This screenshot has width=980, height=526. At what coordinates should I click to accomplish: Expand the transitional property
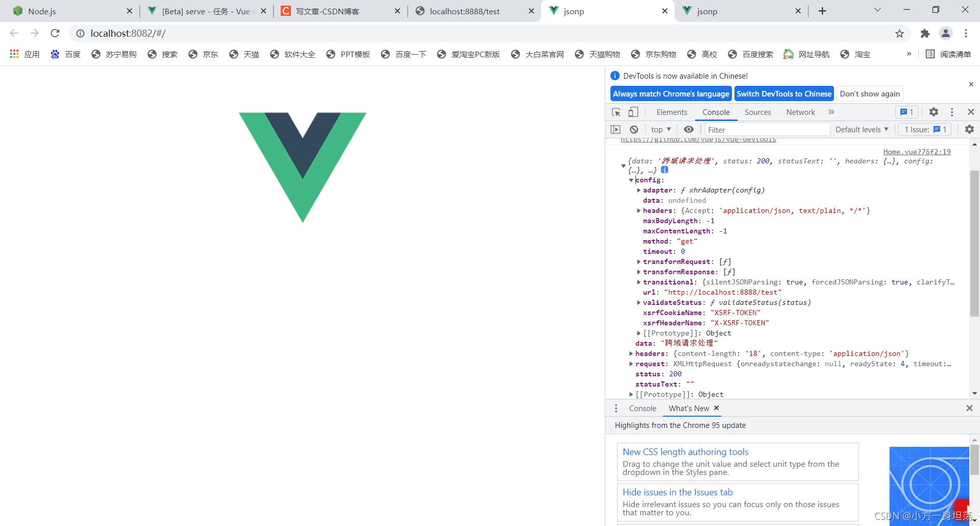coord(639,282)
